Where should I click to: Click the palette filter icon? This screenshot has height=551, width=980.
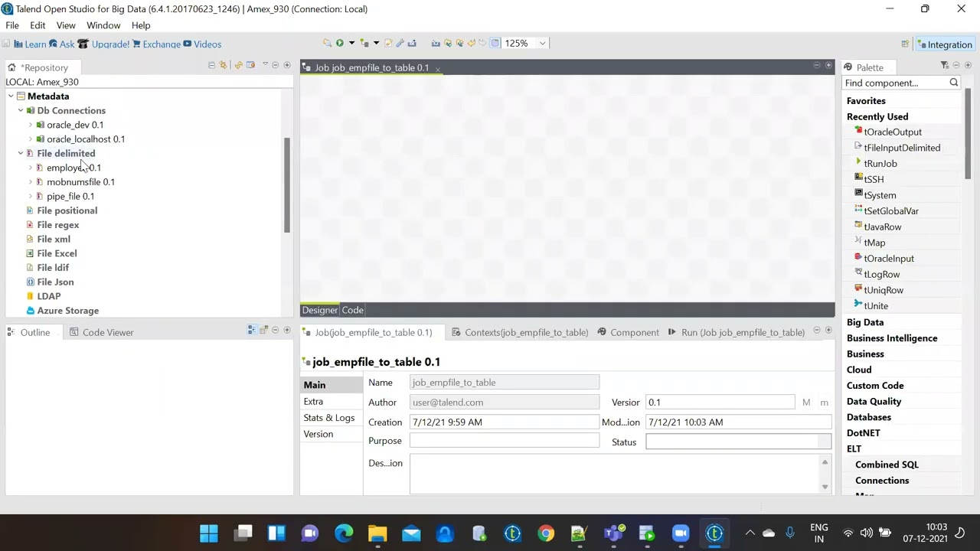point(944,66)
